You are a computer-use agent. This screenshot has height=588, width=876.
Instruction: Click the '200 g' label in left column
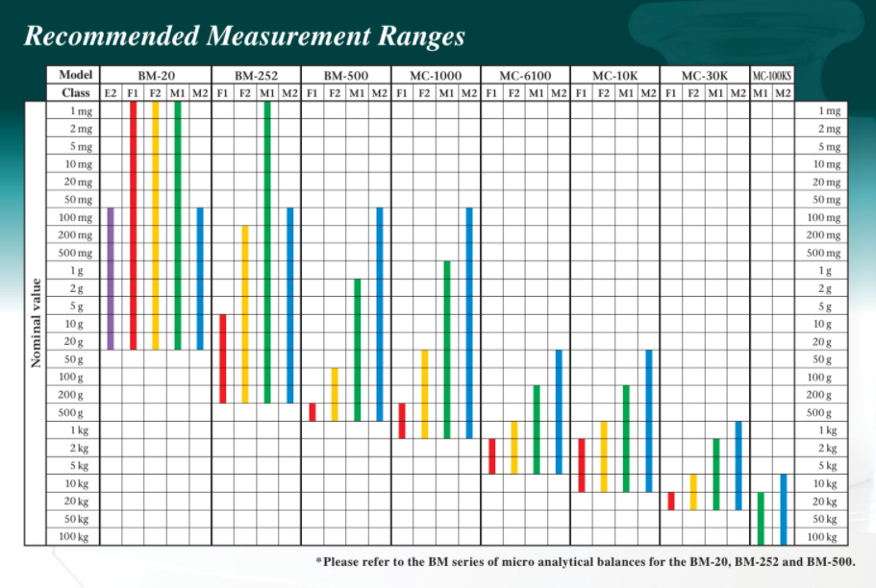tap(71, 395)
